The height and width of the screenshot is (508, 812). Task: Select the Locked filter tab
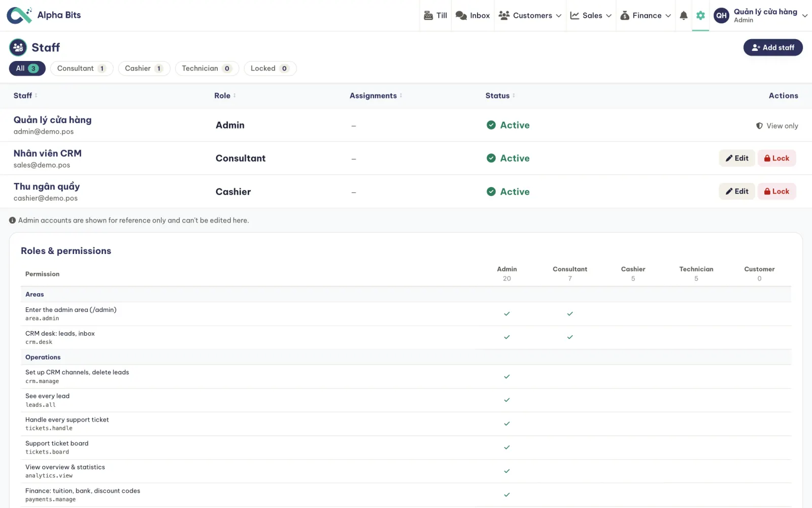coord(270,69)
